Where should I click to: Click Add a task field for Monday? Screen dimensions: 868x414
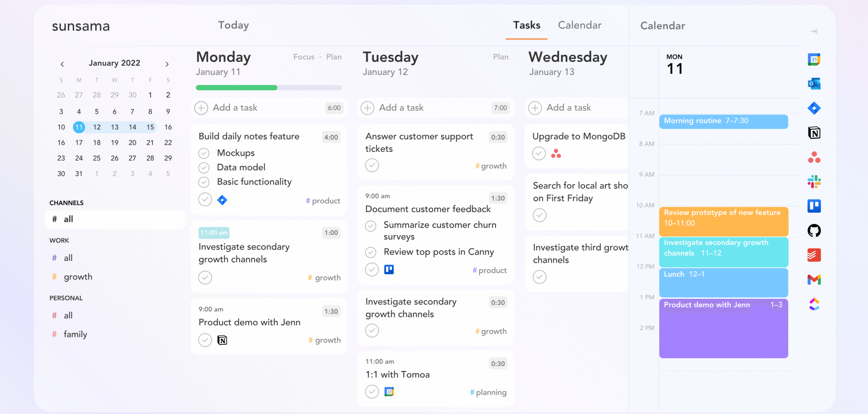click(269, 108)
